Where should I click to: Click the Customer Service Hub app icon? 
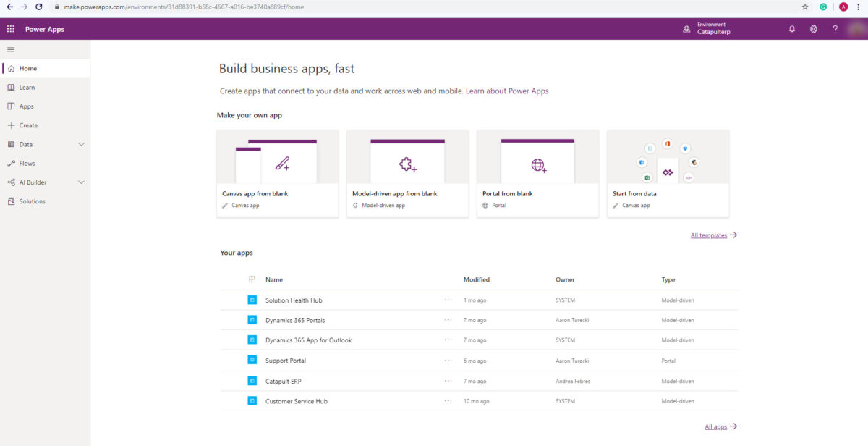tap(252, 401)
